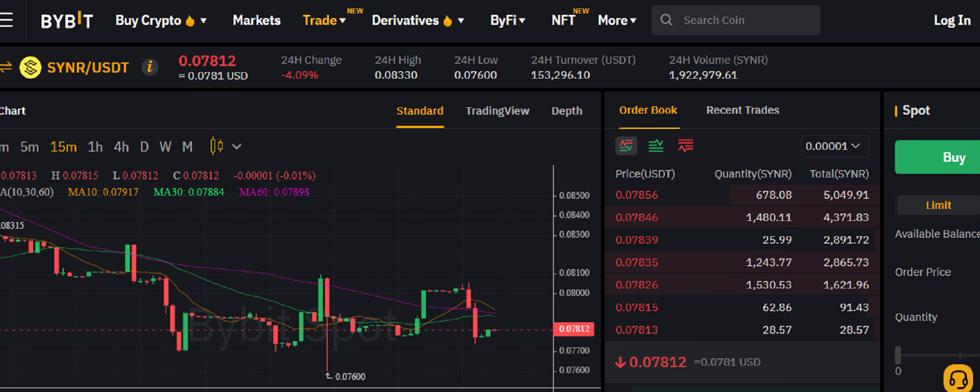Select the M monthly chart interval
980x392 pixels.
(187, 147)
